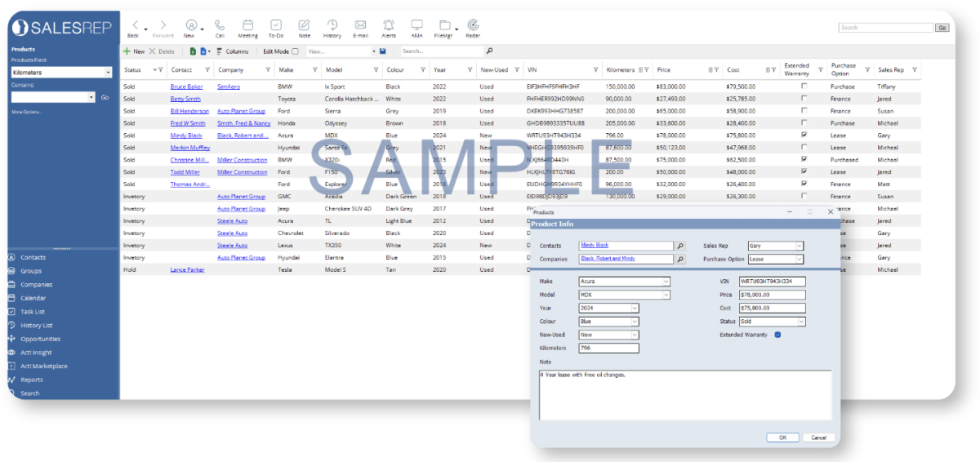Click the lookup magnifier beside Contacts field
Screen dimensions: 980x462
coord(679,246)
